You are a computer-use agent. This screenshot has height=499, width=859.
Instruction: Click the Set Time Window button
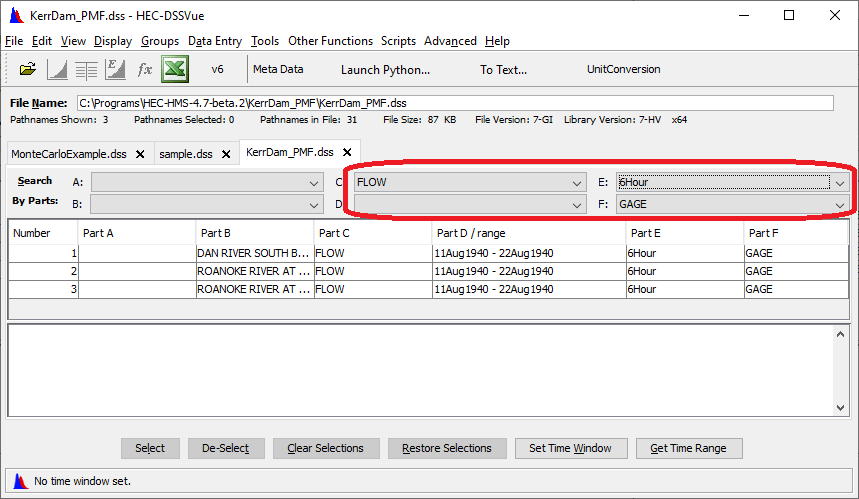571,448
